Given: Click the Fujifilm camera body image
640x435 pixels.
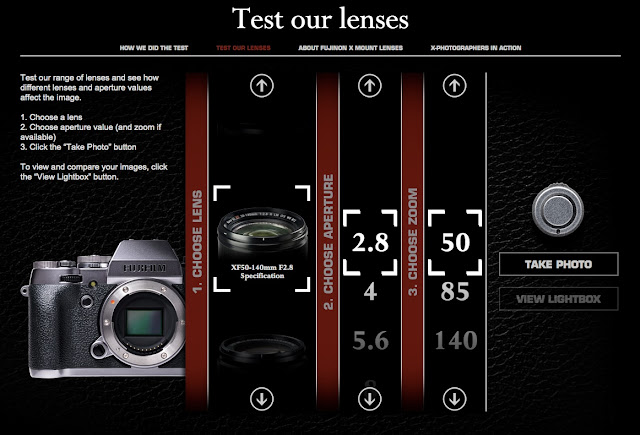Looking at the screenshot, I should 104,309.
